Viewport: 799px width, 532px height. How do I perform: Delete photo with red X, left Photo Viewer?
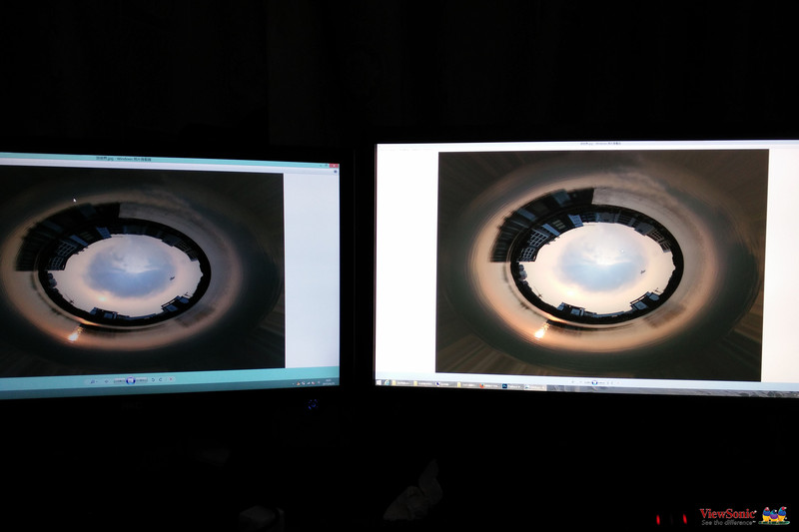point(171,379)
